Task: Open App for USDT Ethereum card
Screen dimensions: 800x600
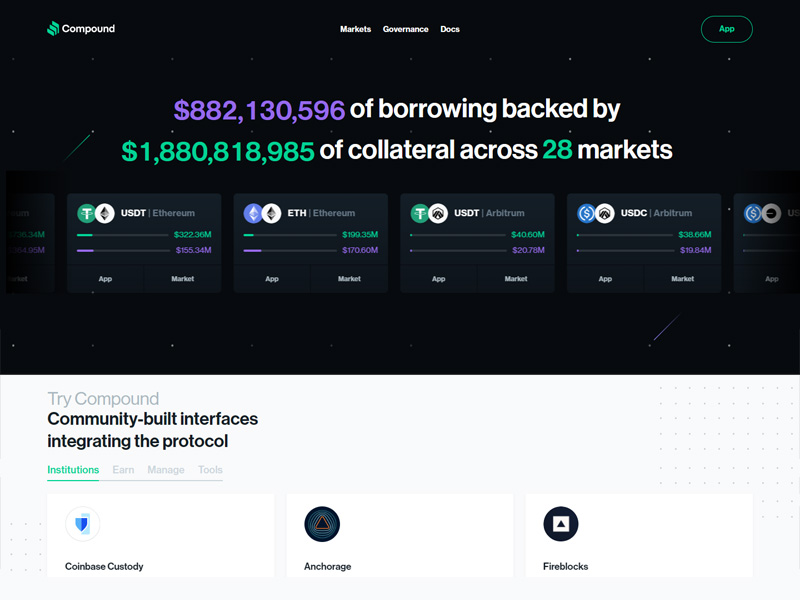Action: pos(105,279)
